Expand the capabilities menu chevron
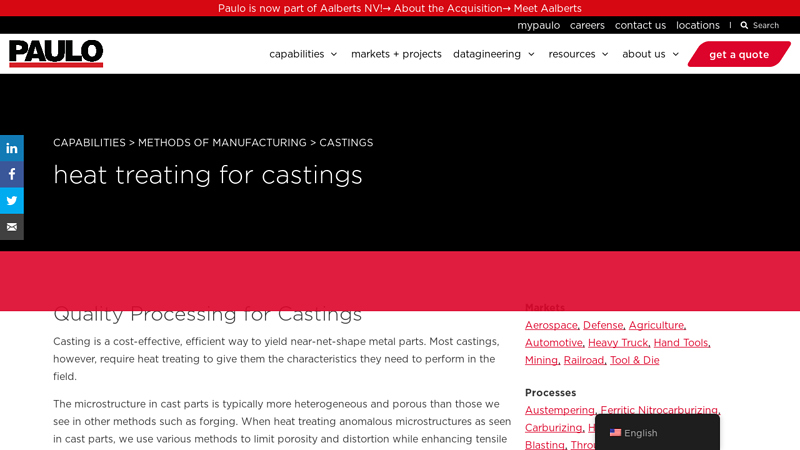Screen dimensions: 800x450 click(334, 54)
